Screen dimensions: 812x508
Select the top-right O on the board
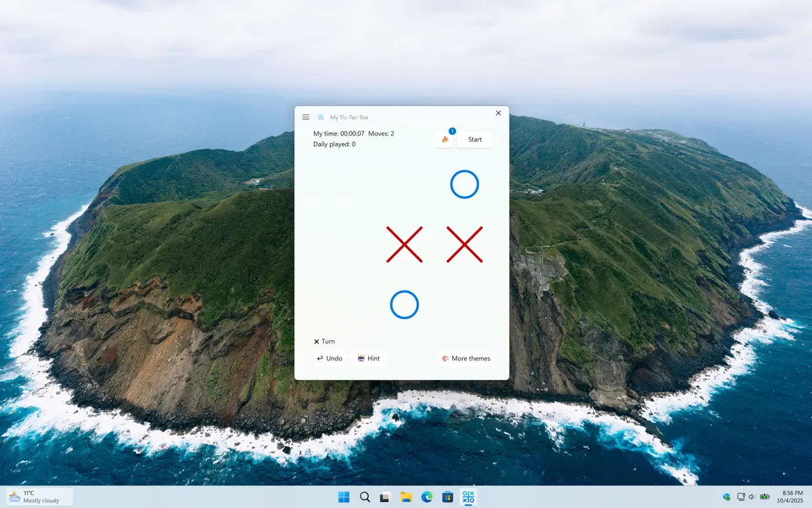(x=465, y=184)
